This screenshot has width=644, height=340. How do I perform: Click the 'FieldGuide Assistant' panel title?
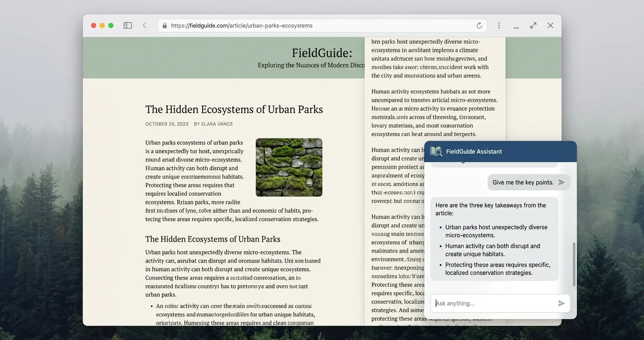[x=474, y=151]
